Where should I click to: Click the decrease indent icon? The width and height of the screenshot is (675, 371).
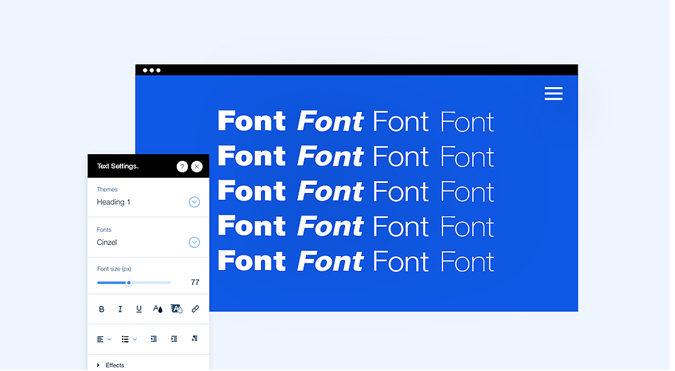(154, 339)
